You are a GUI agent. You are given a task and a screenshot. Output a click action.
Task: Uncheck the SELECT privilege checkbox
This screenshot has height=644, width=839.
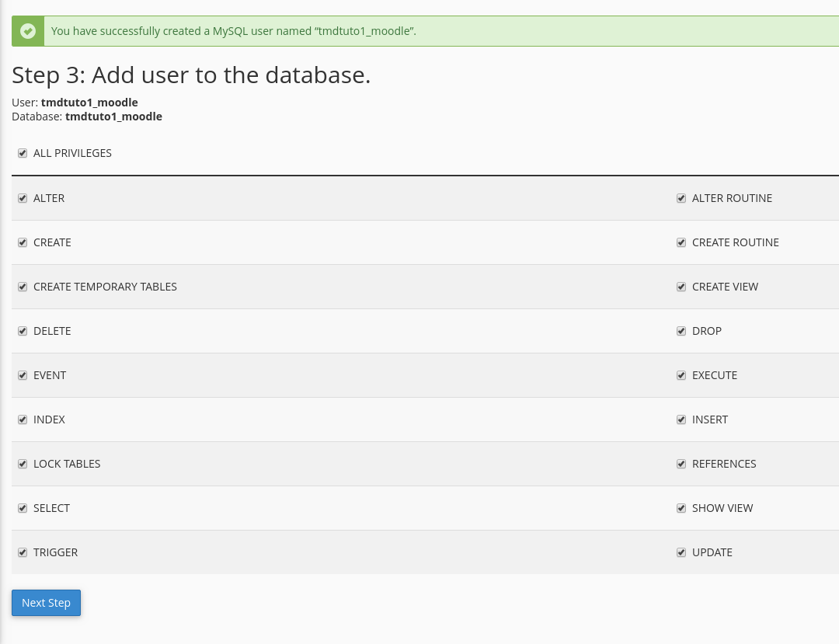[x=23, y=508]
